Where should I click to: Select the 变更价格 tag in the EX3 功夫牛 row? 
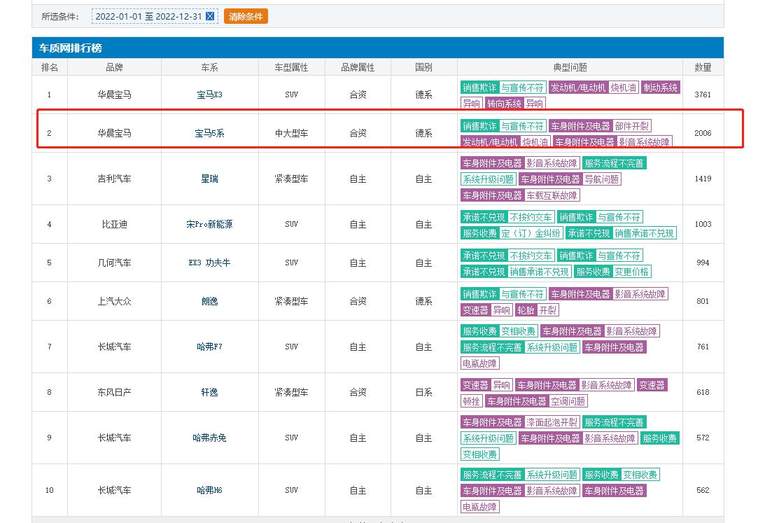point(632,271)
